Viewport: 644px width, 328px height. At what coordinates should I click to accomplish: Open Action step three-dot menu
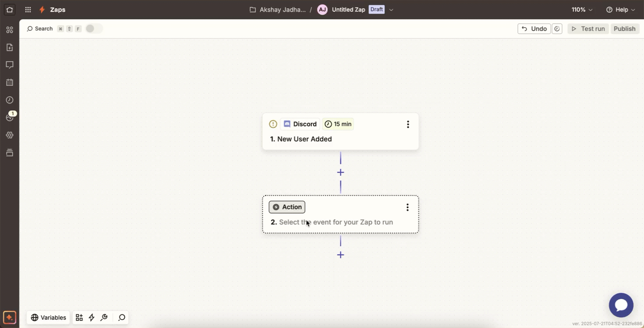coord(407,207)
